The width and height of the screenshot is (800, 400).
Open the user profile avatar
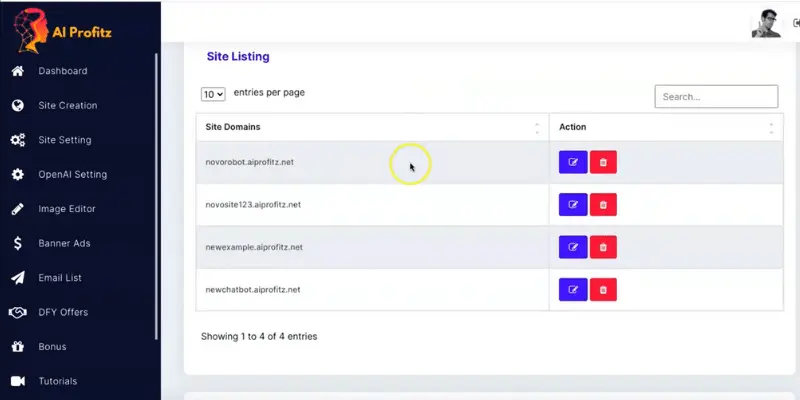tap(766, 23)
